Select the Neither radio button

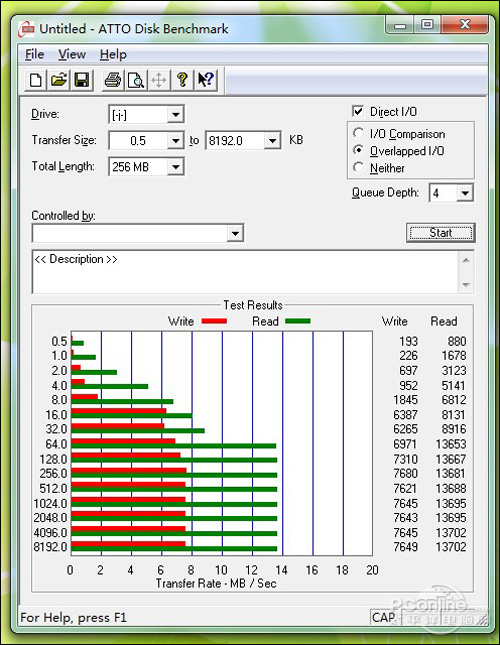coord(358,168)
